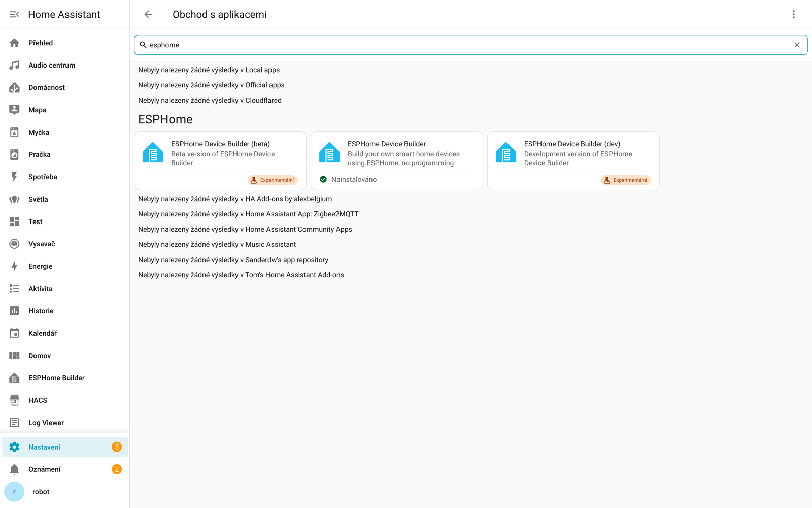The height and width of the screenshot is (508, 812).
Task: Click the Local apps no-results message
Action: pos(209,70)
